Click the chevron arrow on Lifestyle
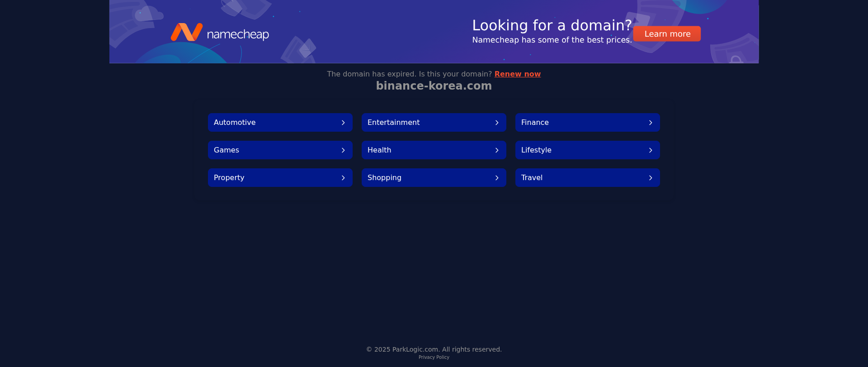This screenshot has height=367, width=868. tap(651, 150)
